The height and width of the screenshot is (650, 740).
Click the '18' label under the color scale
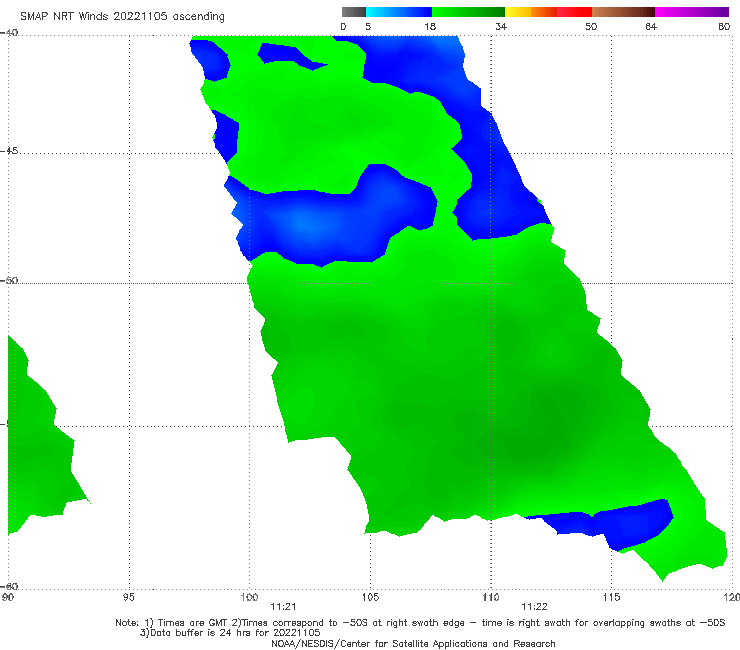[x=430, y=26]
